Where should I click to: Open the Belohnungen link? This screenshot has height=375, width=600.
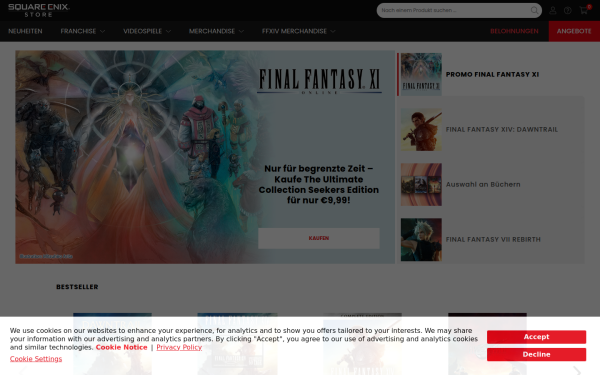[x=514, y=31]
